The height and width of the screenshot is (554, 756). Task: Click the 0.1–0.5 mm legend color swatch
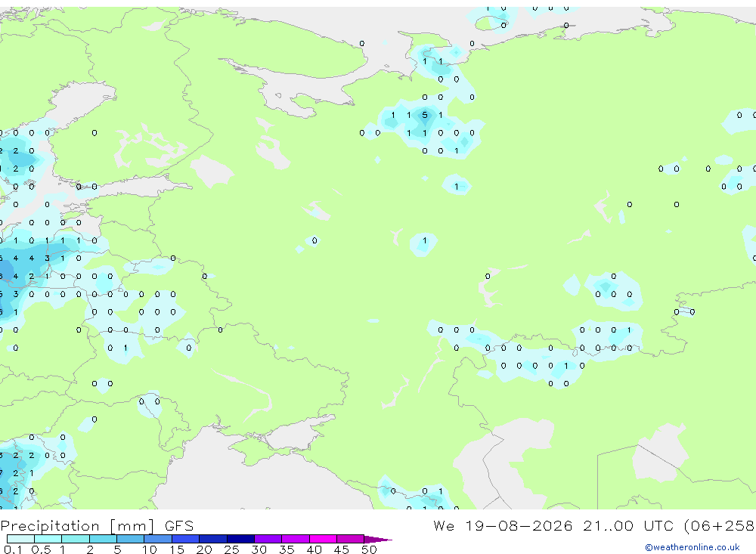[x=20, y=539]
